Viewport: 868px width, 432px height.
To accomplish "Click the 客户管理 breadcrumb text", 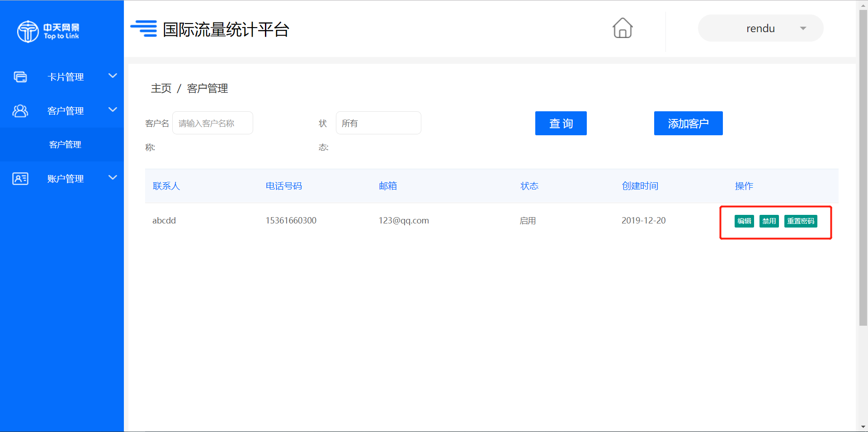I will (x=208, y=88).
